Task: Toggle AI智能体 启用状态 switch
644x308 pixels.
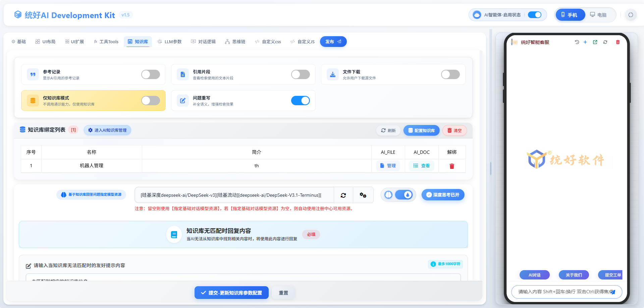Action: (535, 15)
